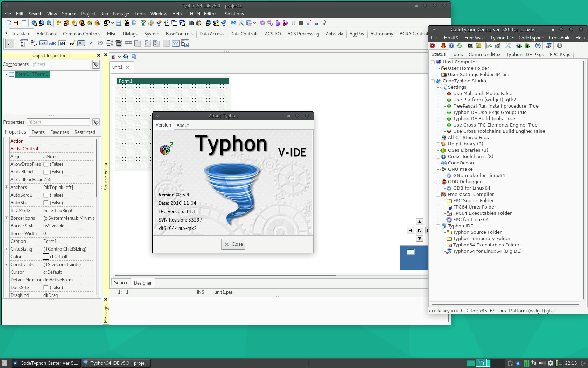The height and width of the screenshot is (368, 588).
Task: Click the blue floppy Save icon
Action: [119, 23]
